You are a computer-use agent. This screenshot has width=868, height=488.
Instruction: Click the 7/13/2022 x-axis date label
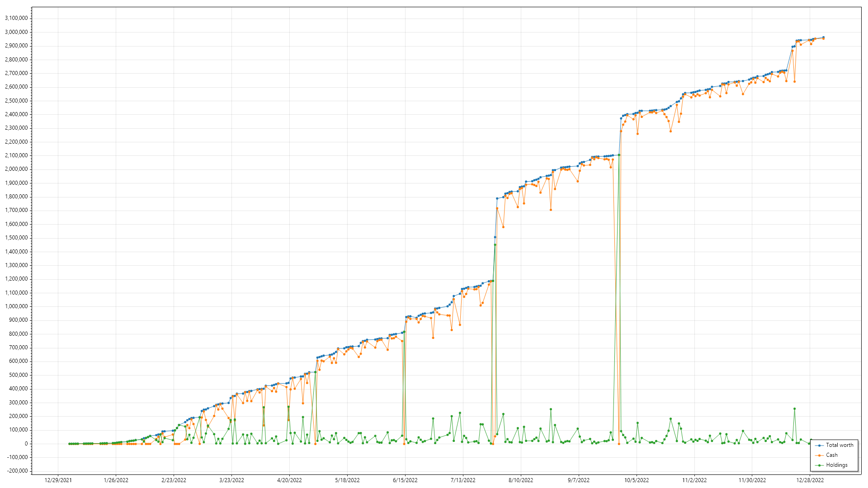point(463,480)
